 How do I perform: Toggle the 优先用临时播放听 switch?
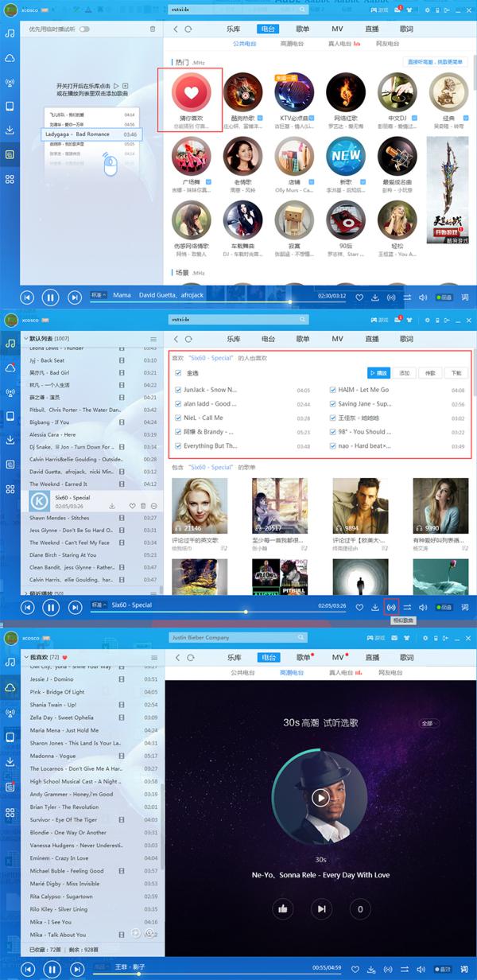(x=84, y=29)
